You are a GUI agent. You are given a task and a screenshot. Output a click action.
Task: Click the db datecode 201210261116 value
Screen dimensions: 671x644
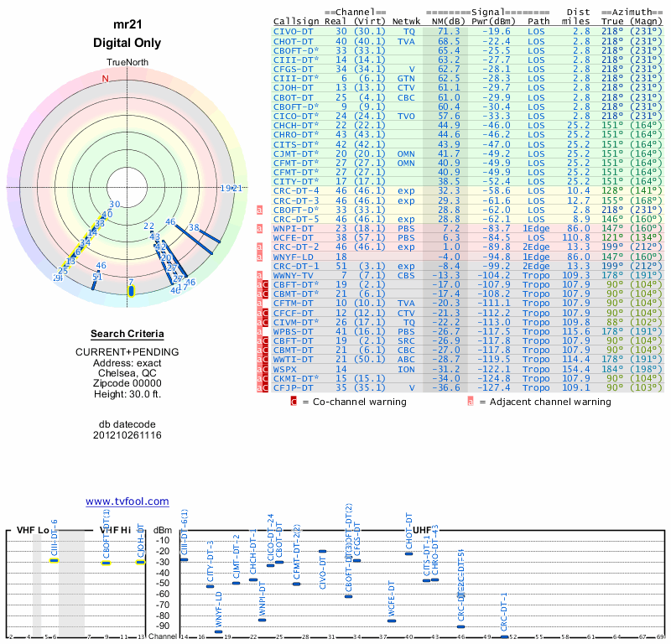(127, 435)
